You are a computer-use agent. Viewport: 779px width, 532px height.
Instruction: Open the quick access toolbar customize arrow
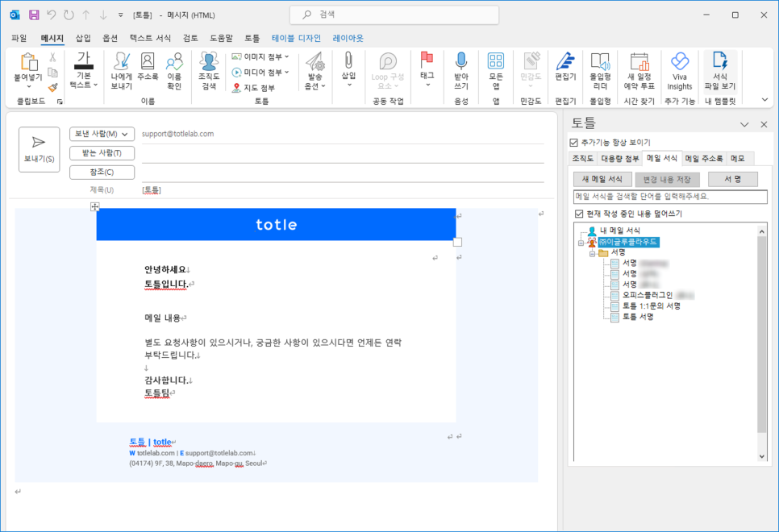pyautogui.click(x=121, y=15)
